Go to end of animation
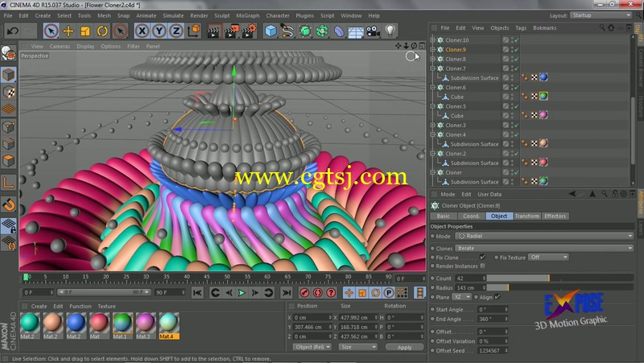 (x=287, y=292)
